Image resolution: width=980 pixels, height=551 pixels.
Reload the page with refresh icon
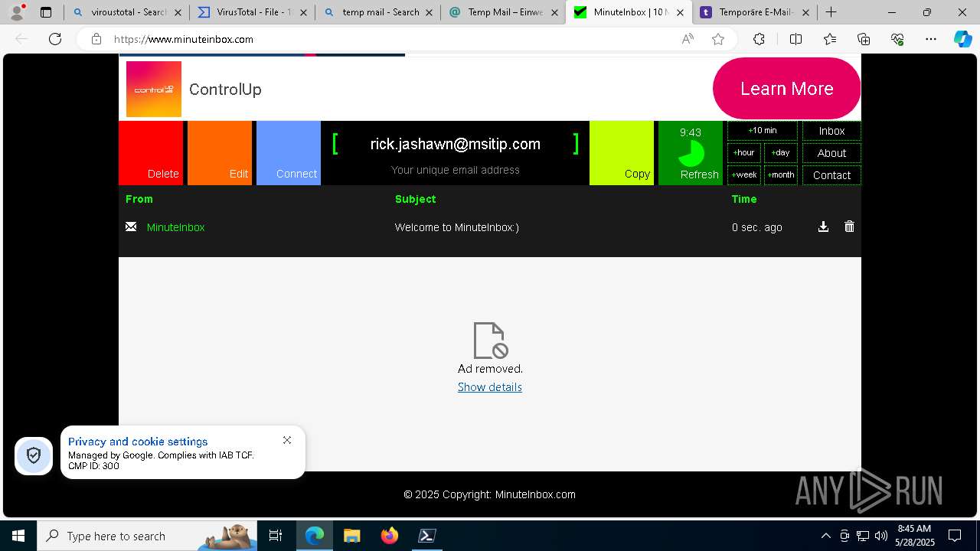[55, 39]
